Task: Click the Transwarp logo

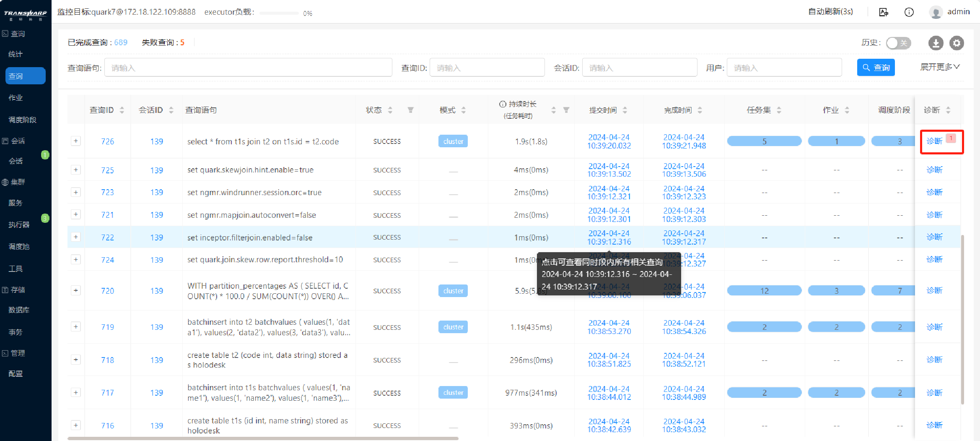Action: pos(26,15)
